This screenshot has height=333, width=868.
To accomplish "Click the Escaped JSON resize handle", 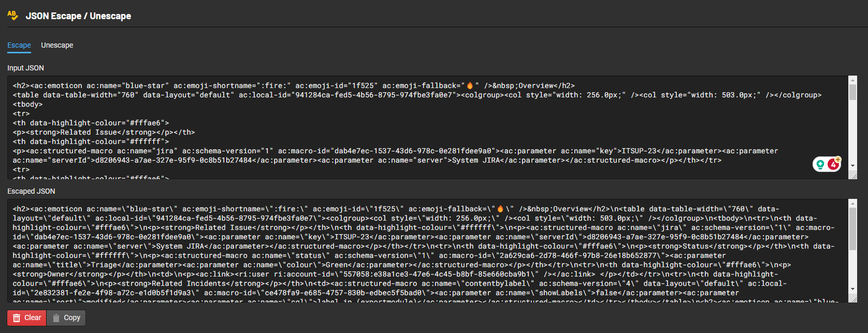I will coord(853,299).
